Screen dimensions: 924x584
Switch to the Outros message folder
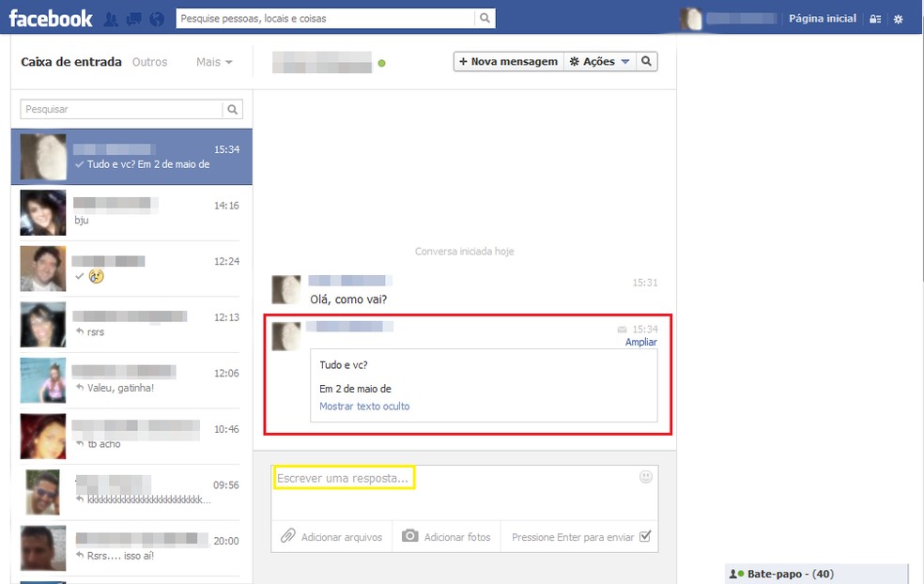pos(150,61)
